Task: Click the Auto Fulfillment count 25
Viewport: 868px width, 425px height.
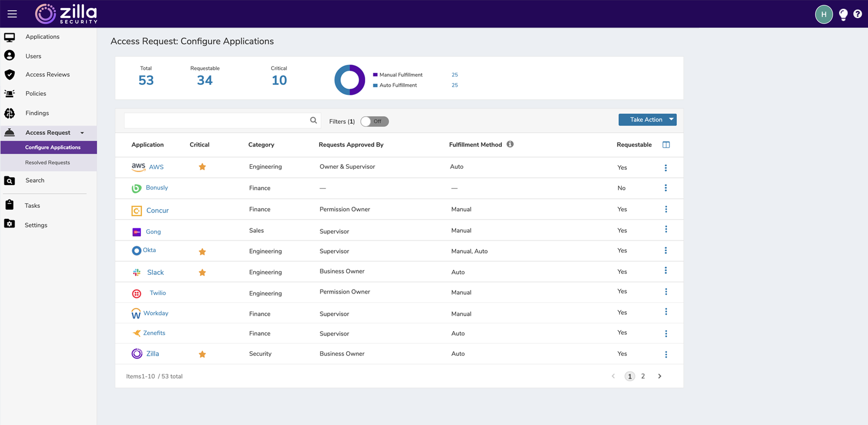Action: tap(455, 85)
